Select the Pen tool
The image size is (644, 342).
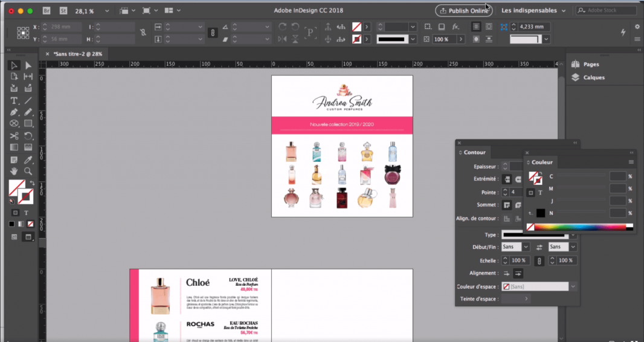pyautogui.click(x=14, y=112)
